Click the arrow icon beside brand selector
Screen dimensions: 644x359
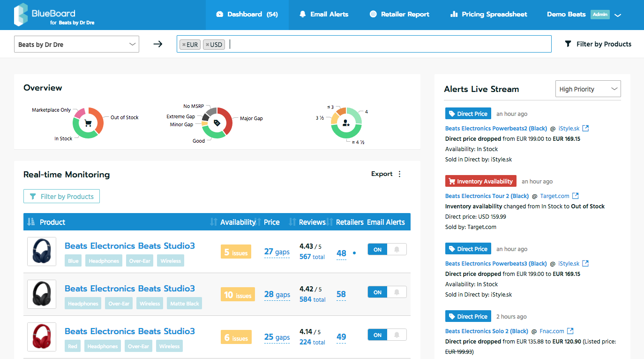coord(158,44)
